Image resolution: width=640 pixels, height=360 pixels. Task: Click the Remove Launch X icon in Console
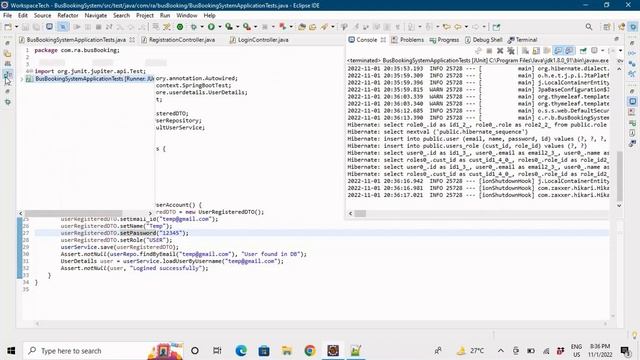(x=500, y=51)
